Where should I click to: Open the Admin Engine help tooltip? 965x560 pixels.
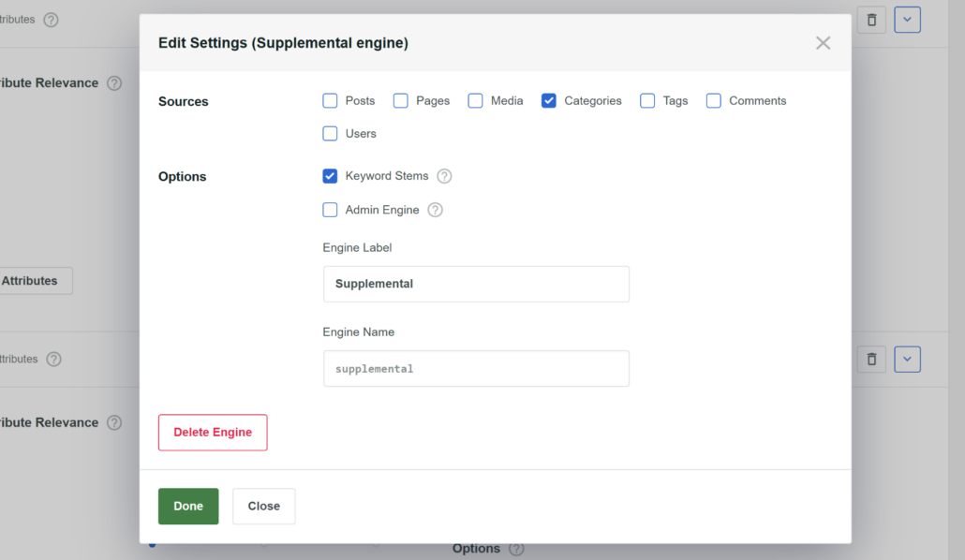[435, 210]
